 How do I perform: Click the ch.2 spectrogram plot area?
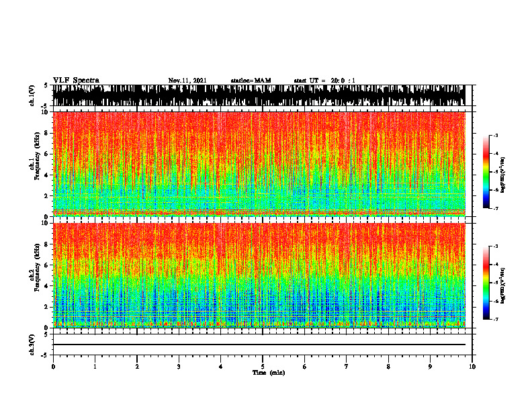(259, 275)
